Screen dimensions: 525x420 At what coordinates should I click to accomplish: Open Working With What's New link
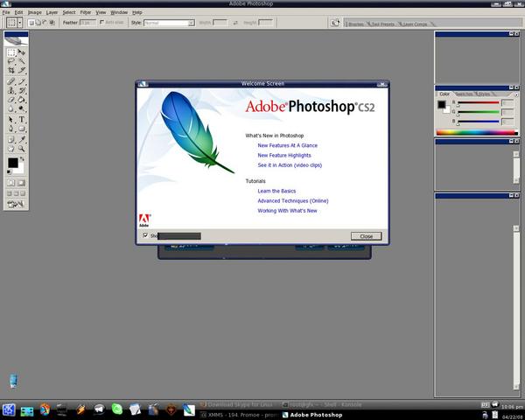pyautogui.click(x=287, y=211)
